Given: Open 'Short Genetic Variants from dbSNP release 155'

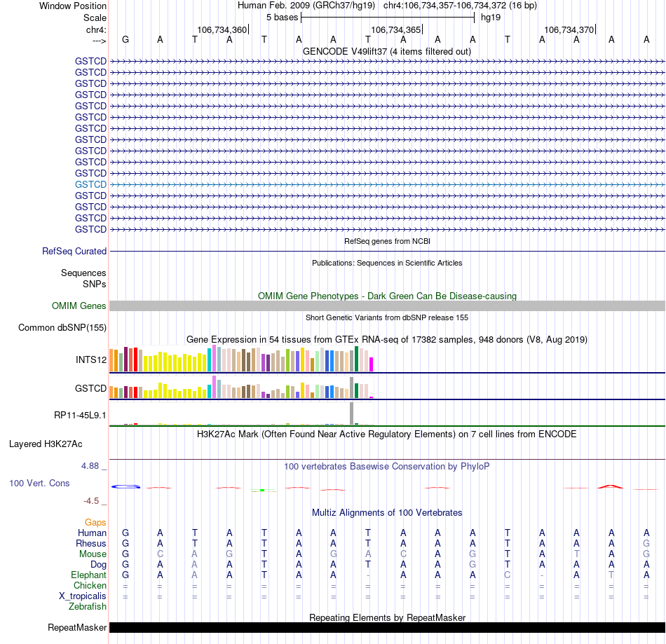Looking at the screenshot, I should (x=387, y=317).
